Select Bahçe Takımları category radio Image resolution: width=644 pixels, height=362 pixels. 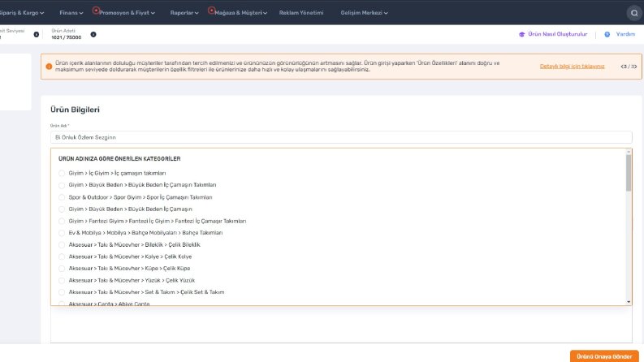coord(62,233)
